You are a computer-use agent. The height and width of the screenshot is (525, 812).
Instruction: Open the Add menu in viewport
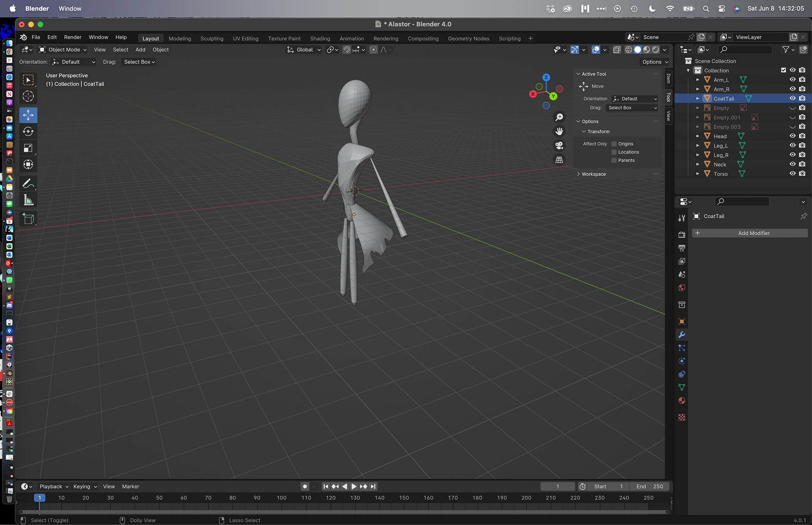point(140,50)
